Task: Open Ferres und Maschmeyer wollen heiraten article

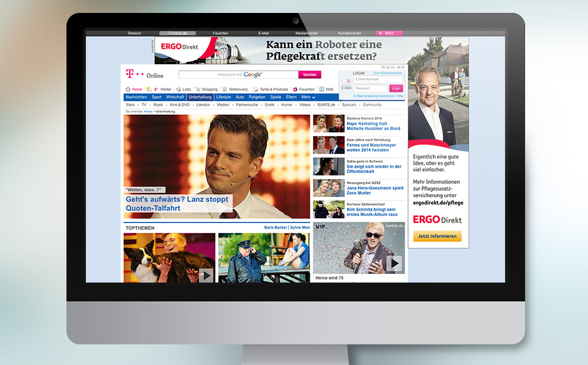Action: click(x=371, y=148)
